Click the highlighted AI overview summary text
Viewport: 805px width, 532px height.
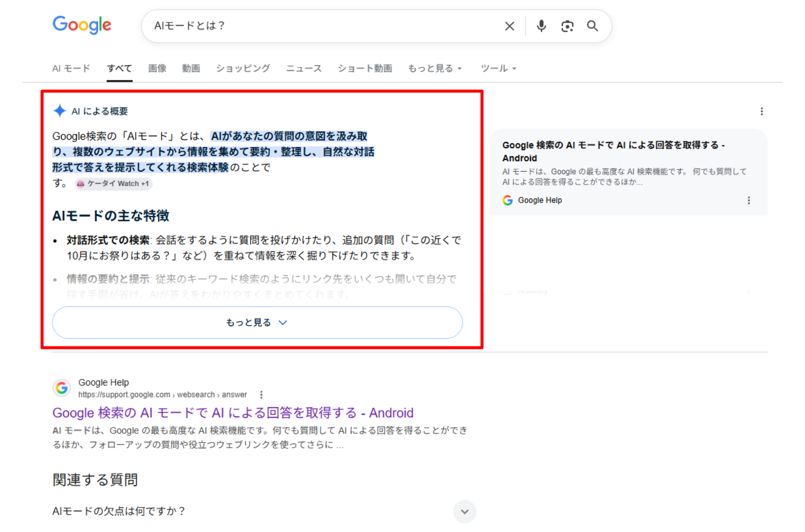point(213,152)
